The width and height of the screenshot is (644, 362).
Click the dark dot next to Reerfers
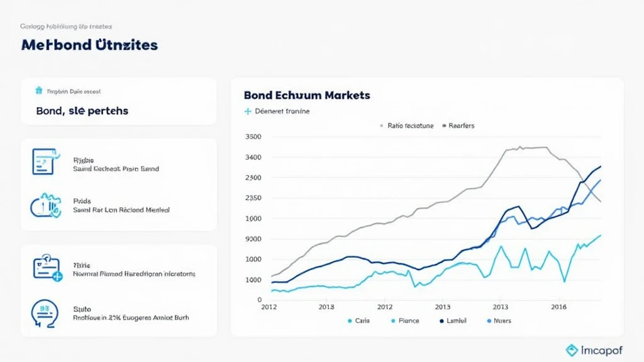(x=443, y=126)
